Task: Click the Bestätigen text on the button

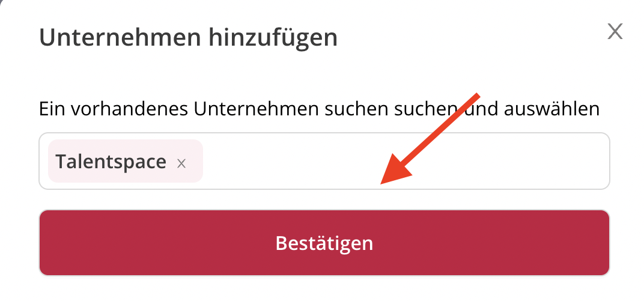Action: click(324, 243)
